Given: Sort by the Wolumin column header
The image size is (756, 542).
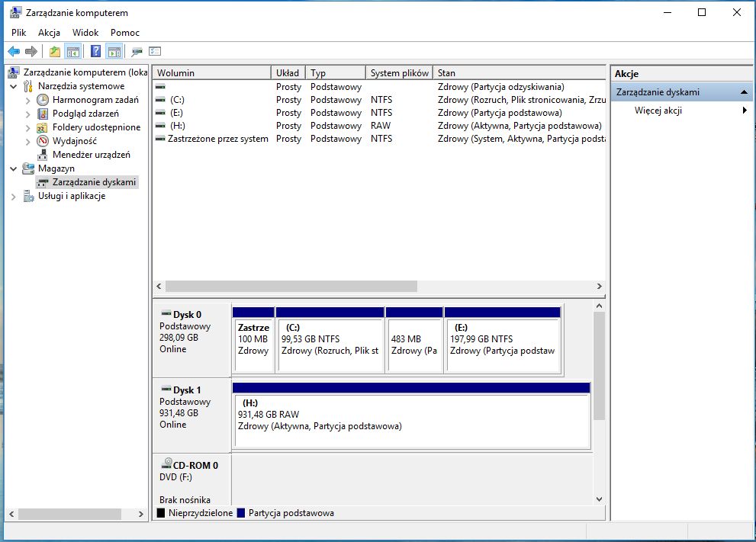Looking at the screenshot, I should click(x=211, y=72).
